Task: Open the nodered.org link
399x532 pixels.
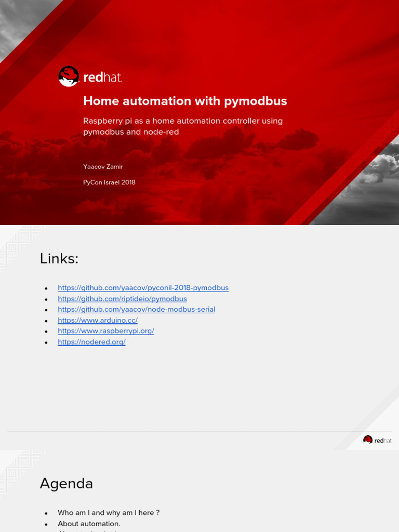Action: pos(91,342)
